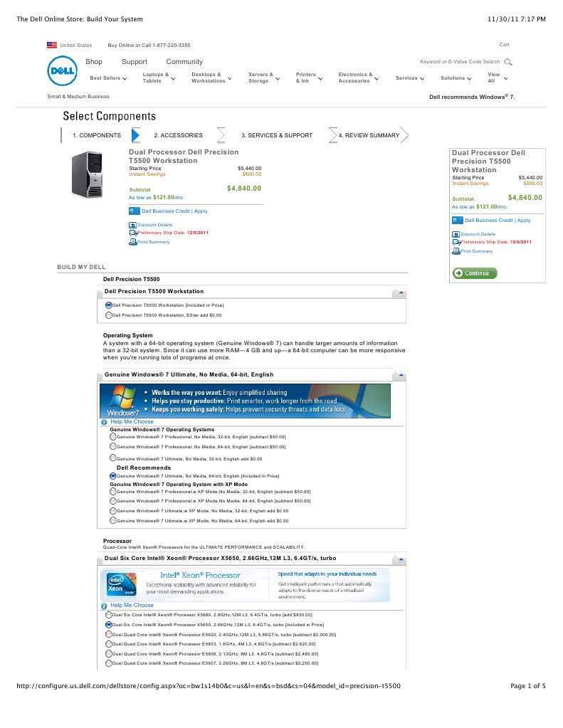Select Dell Precision T5500 Workstation included option

coord(108,305)
